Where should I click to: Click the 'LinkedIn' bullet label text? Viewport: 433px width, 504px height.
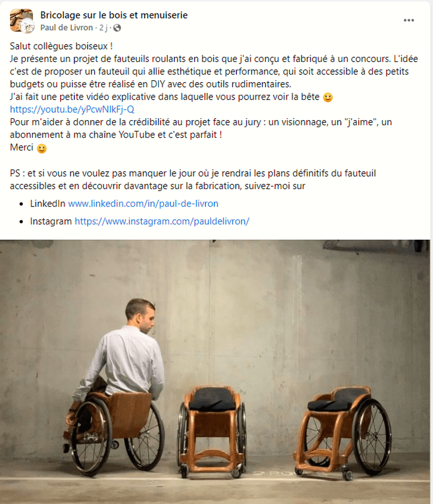[48, 203]
